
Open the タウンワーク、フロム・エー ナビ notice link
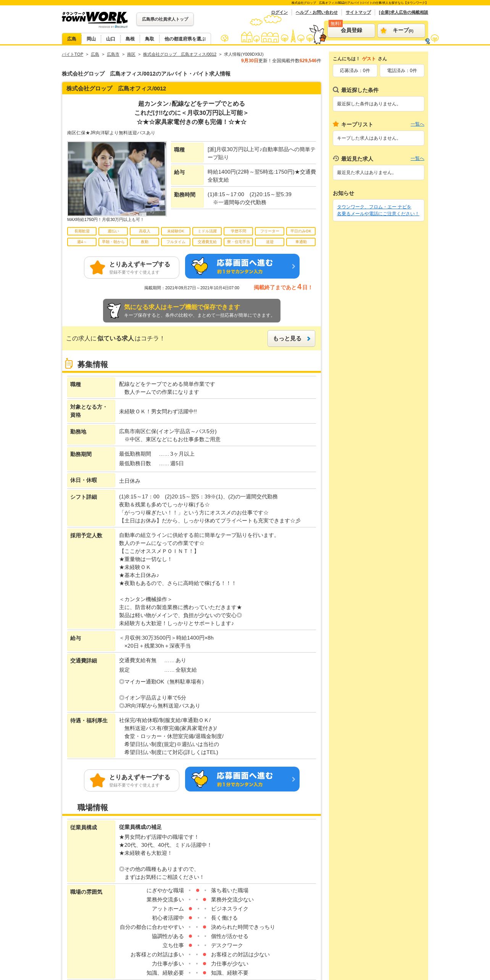378,210
